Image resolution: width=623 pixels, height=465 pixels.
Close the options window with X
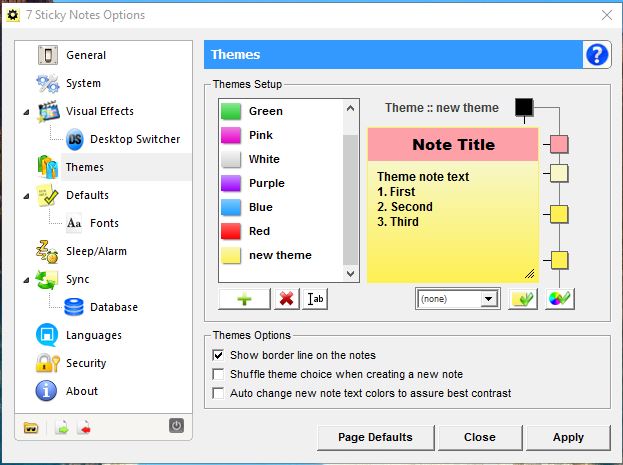click(607, 15)
